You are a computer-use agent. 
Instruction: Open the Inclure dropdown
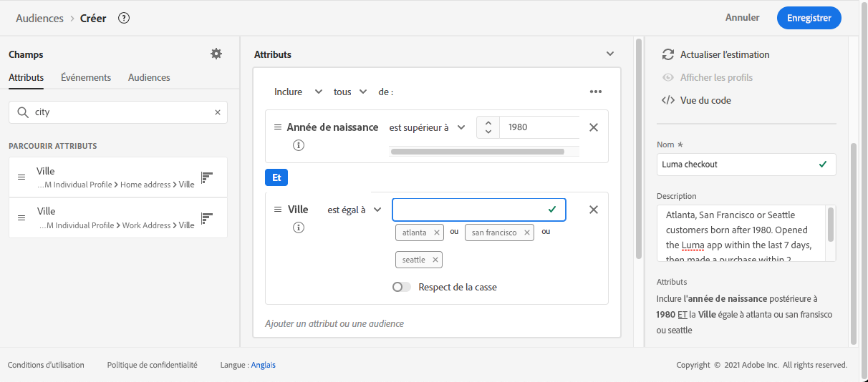[x=298, y=92]
